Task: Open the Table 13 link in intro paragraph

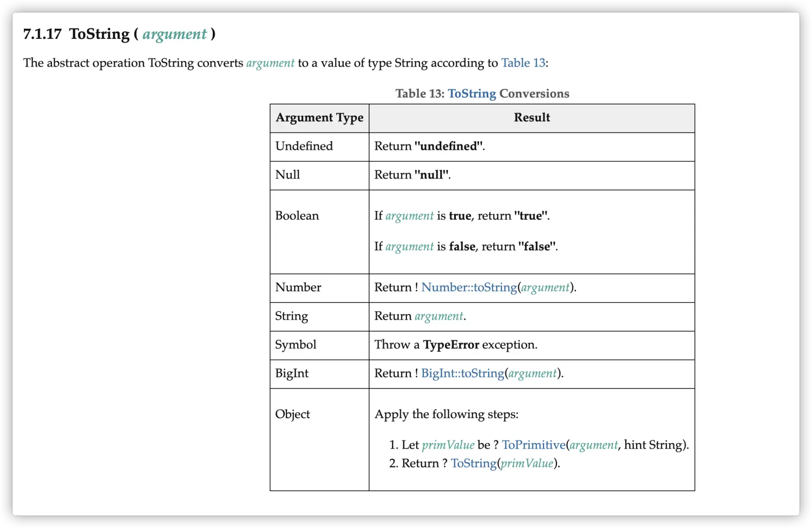Action: 523,63
